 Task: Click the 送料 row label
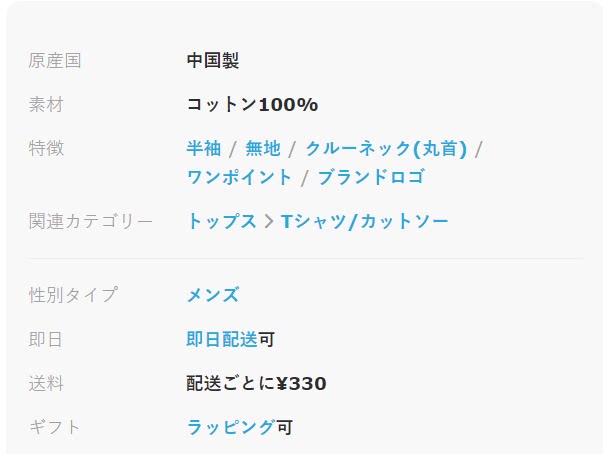pyautogui.click(x=46, y=384)
